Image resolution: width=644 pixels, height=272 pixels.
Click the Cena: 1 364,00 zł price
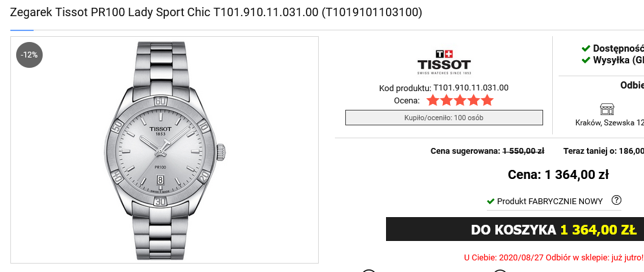point(558,175)
